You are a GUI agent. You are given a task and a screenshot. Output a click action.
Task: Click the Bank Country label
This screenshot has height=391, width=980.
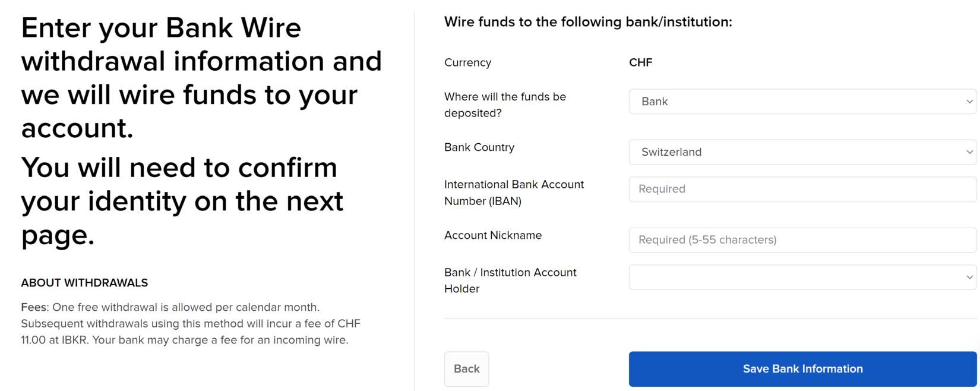coord(479,147)
